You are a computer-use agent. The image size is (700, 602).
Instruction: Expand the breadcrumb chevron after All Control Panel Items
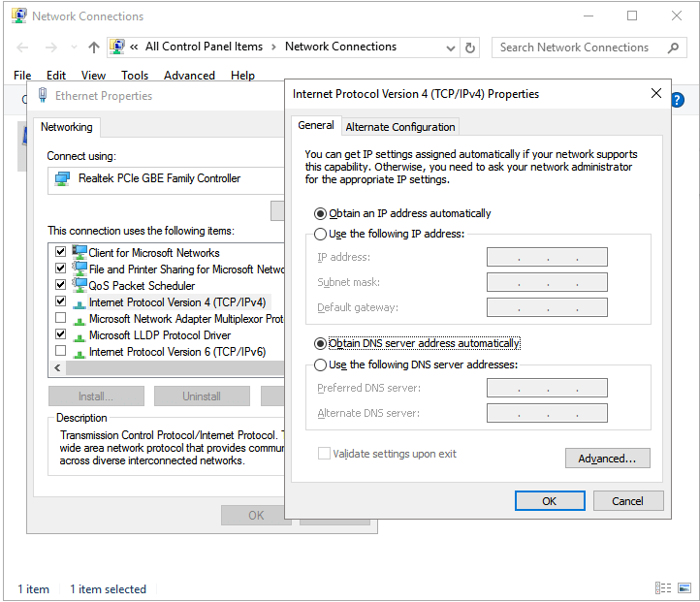[274, 47]
